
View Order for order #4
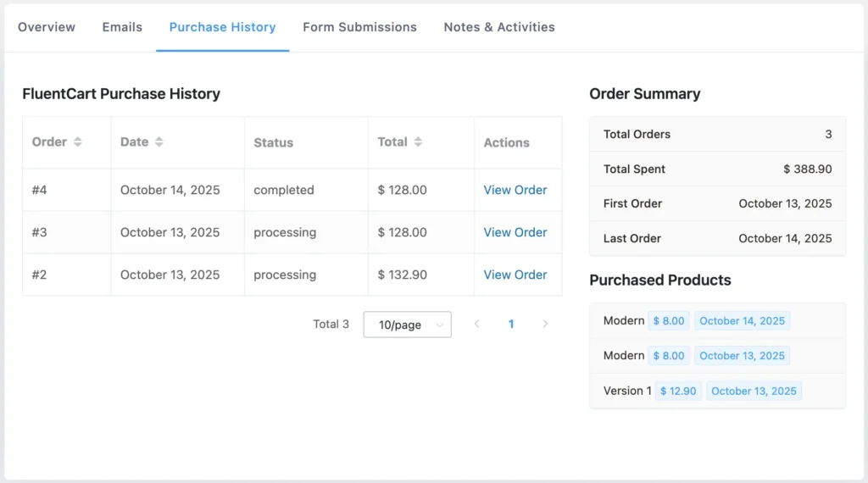pos(515,190)
